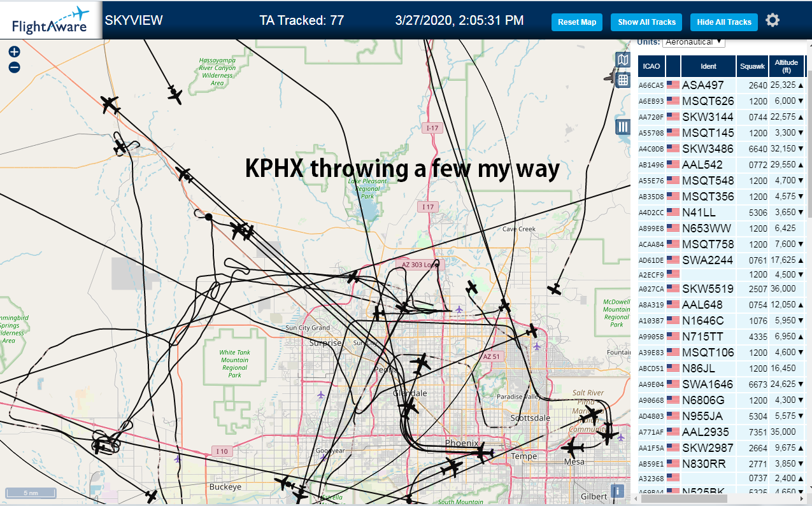Click ICAO code A2ECF9 cell
Image resolution: width=812 pixels, height=506 pixels.
click(x=652, y=275)
